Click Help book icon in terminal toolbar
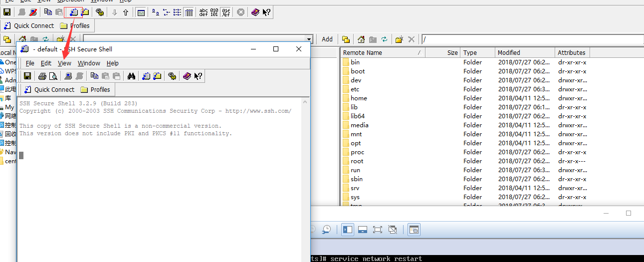This screenshot has width=644, height=262. [x=187, y=76]
